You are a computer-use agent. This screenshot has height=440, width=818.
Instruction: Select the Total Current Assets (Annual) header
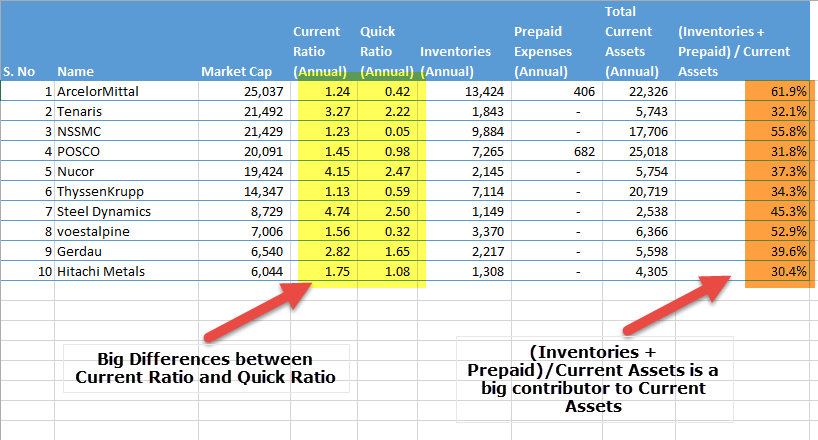639,41
